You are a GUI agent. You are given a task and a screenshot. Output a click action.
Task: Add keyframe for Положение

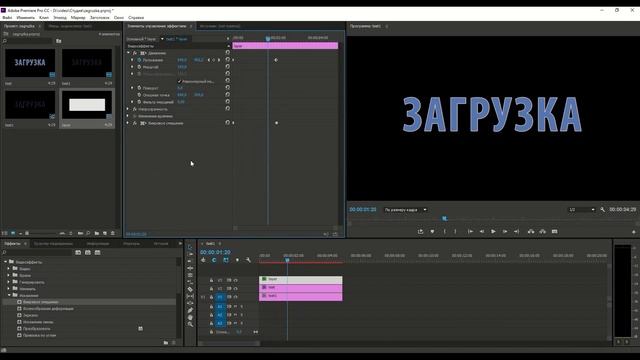coord(213,60)
